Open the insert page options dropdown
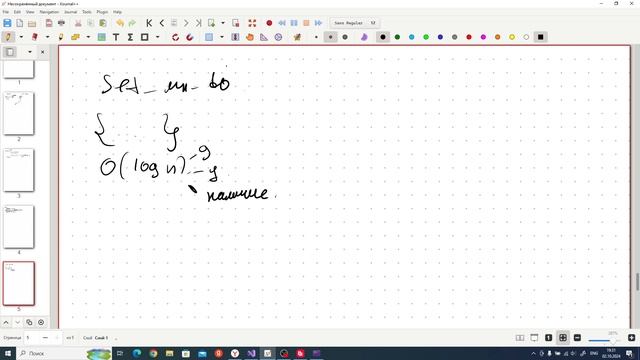 pos(223,23)
